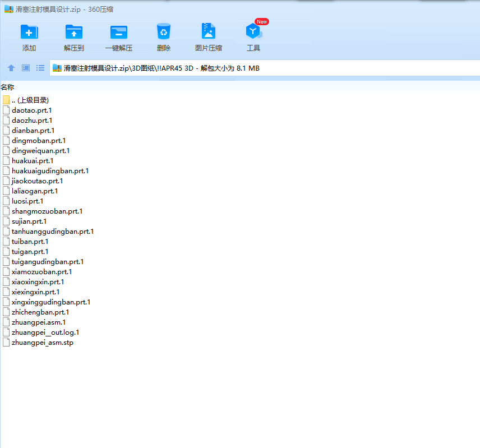Image resolution: width=480 pixels, height=448 pixels.
Task: Select the file tuigan.prt.1
Action: (x=30, y=252)
